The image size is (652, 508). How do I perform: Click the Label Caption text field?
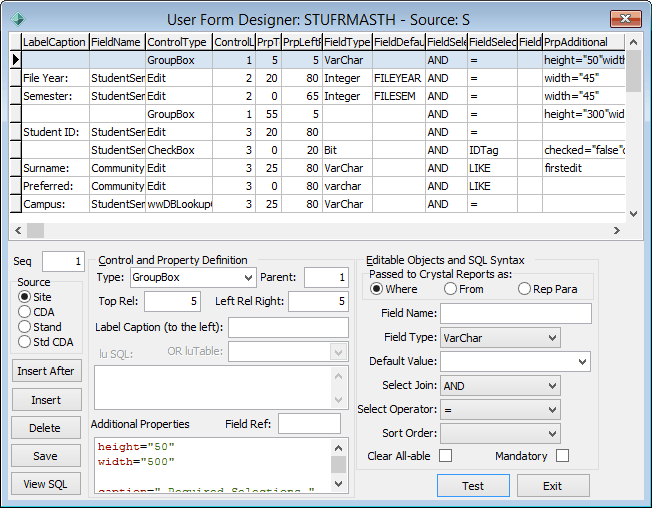pyautogui.click(x=289, y=328)
